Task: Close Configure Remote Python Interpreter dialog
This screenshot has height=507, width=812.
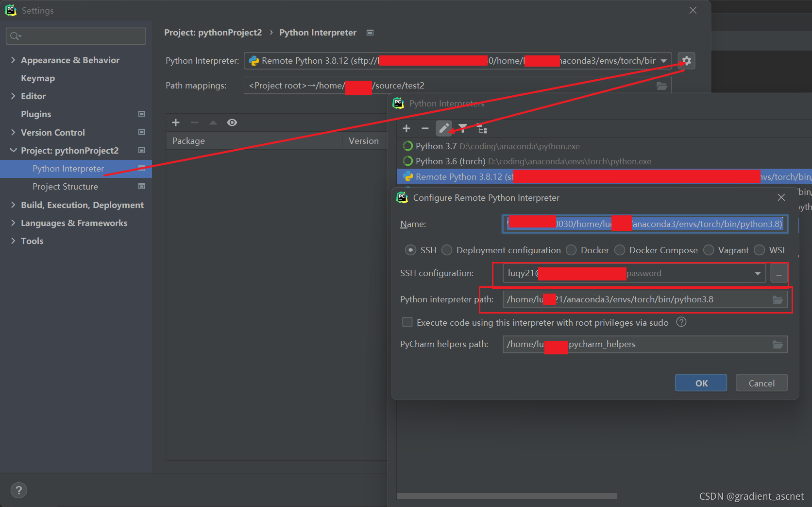Action: [781, 197]
